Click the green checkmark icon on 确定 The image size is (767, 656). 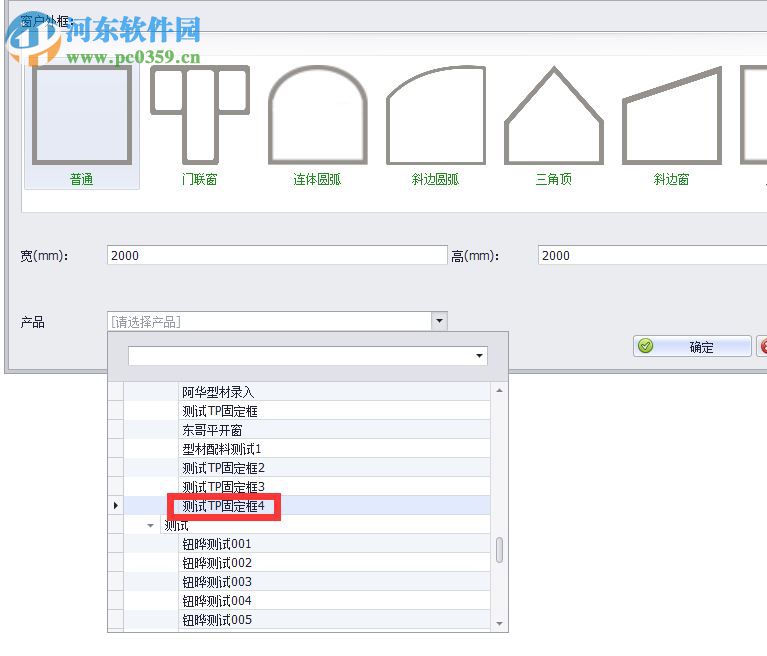click(646, 346)
